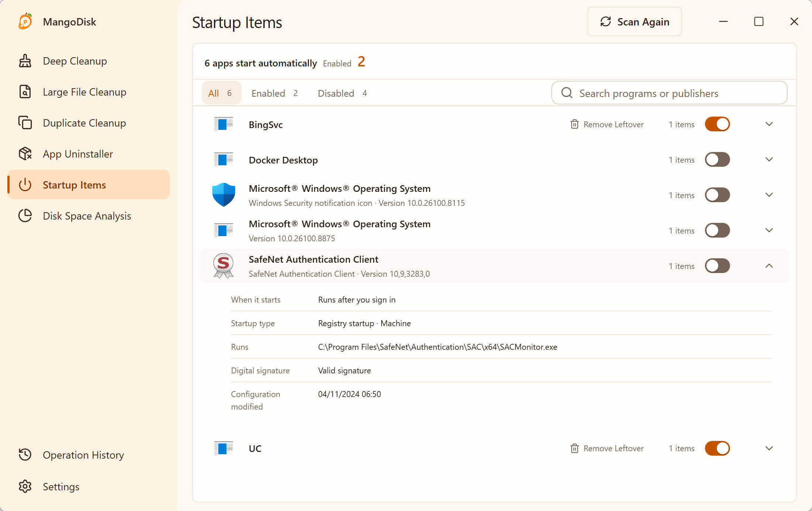812x511 pixels.
Task: Open the Settings gear icon
Action: 25,487
